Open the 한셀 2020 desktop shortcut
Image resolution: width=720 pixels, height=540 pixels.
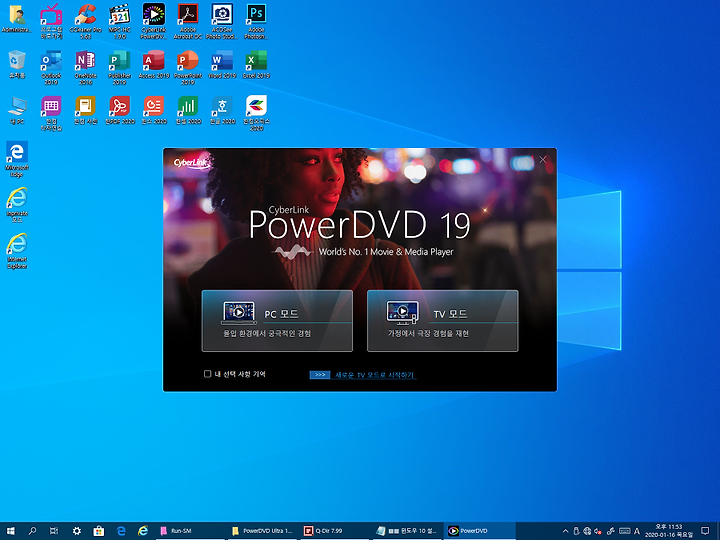[x=188, y=110]
